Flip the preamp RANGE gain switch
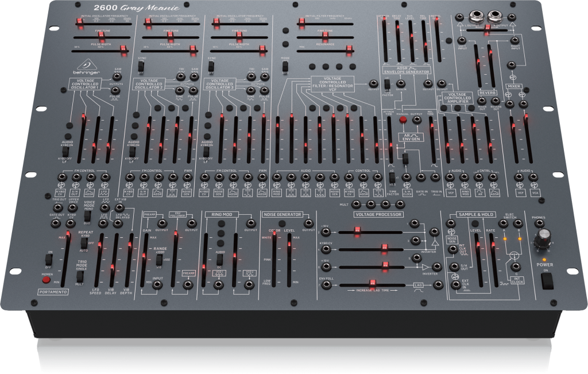588x374 pixels. pyautogui.click(x=159, y=259)
